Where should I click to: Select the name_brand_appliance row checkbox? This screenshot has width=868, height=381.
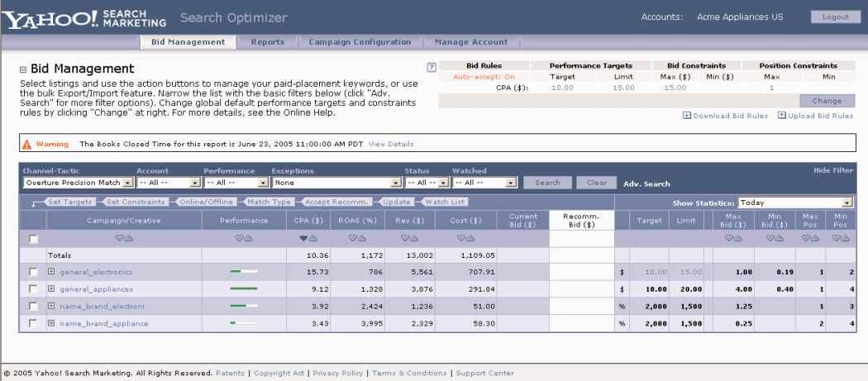[33, 321]
